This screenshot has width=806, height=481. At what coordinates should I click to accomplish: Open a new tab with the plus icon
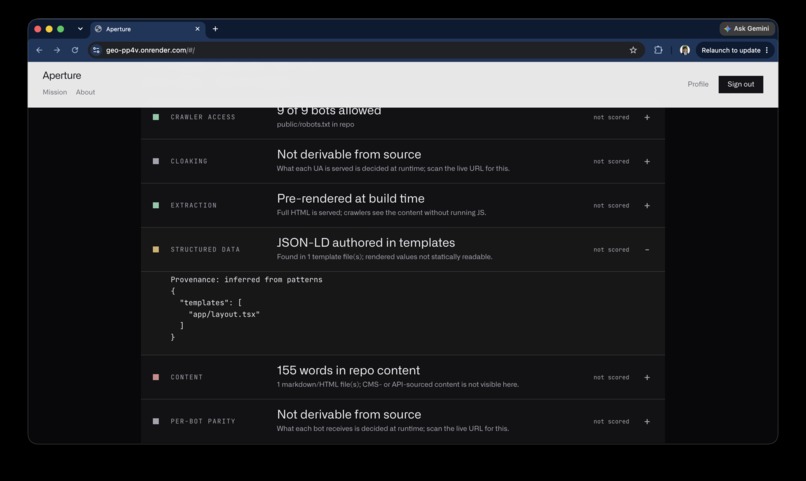(215, 29)
